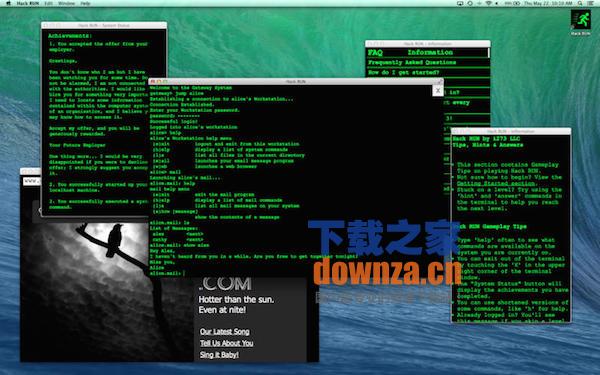
Task: Open Notification Center icon in the menu bar
Action: coord(591,3)
